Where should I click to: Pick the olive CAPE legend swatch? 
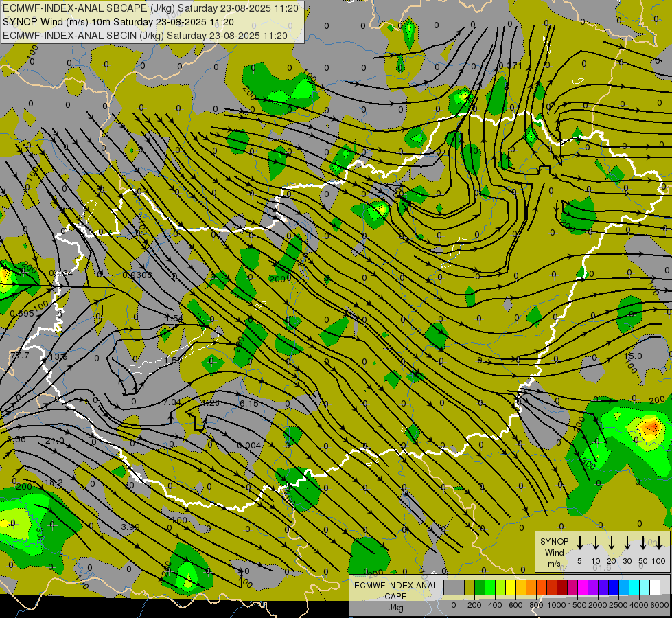click(x=470, y=587)
